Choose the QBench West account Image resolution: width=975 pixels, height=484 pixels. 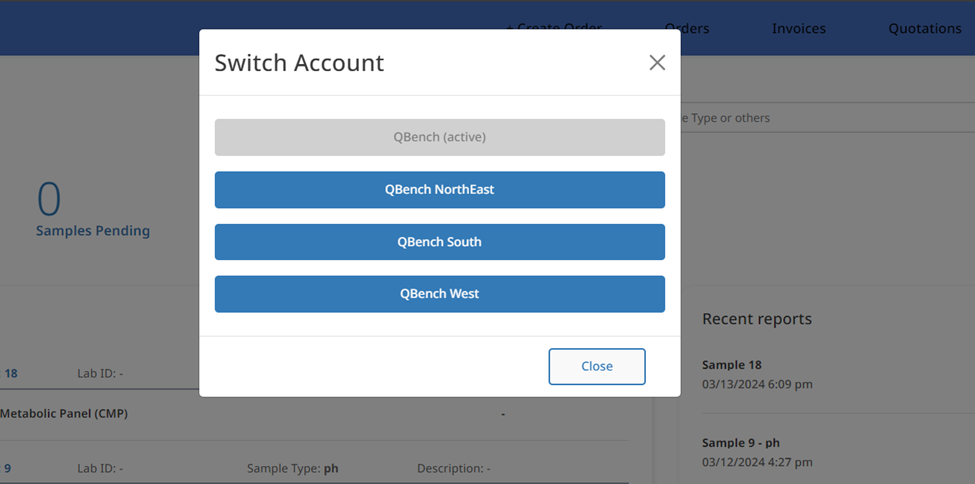[439, 294]
